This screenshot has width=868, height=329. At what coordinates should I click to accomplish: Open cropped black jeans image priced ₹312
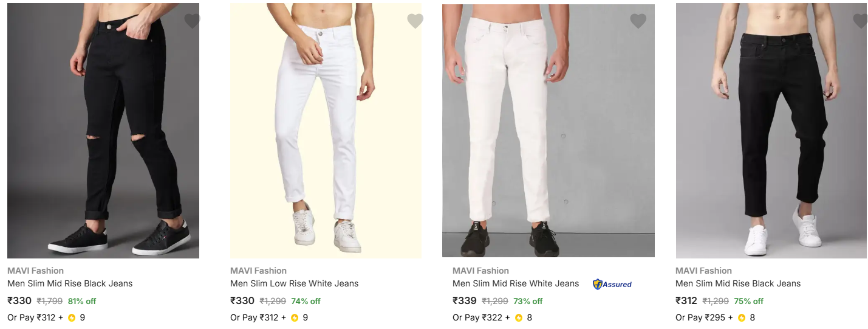(x=771, y=131)
